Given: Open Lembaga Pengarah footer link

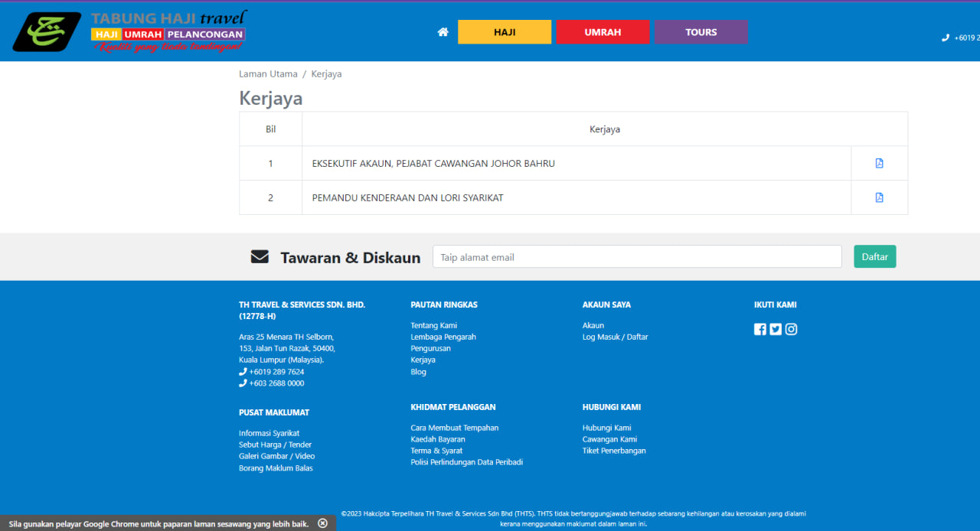Looking at the screenshot, I should pos(443,337).
